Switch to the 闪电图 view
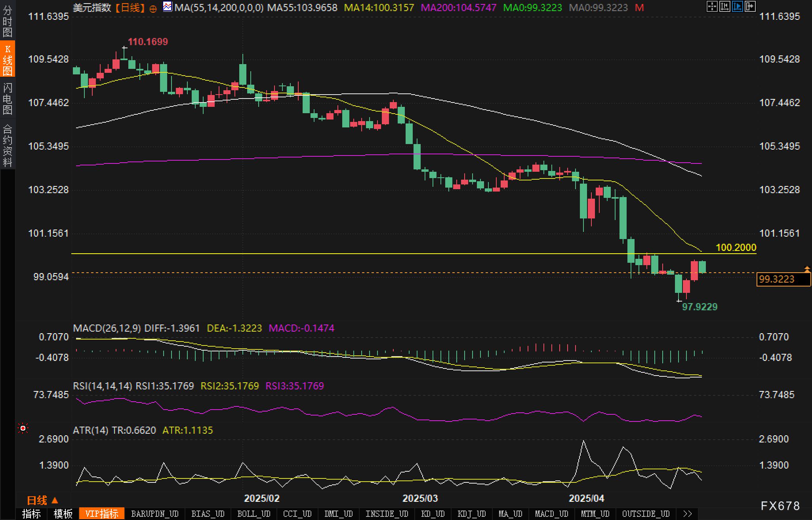This screenshot has width=812, height=520. pyautogui.click(x=8, y=99)
